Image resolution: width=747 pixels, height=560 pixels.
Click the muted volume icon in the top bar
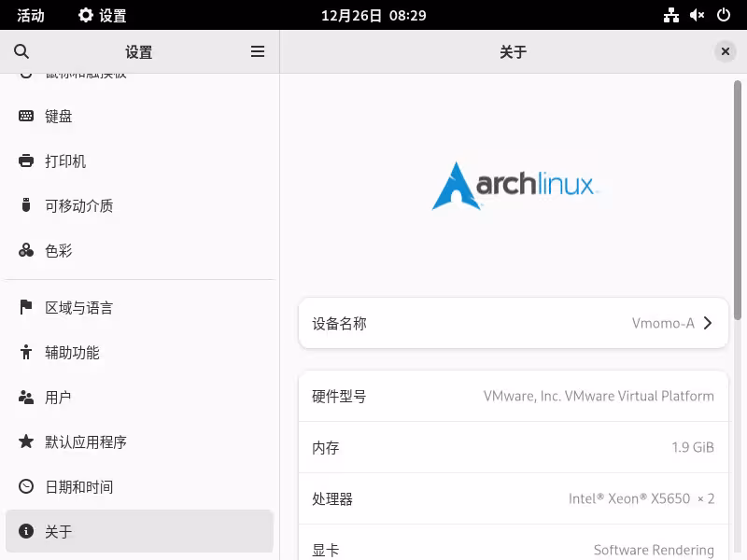697,15
